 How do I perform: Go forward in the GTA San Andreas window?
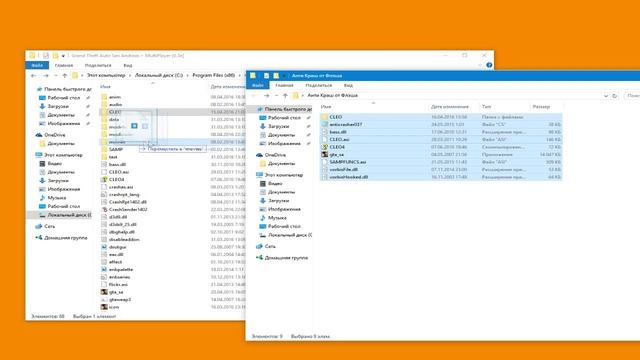click(x=46, y=76)
